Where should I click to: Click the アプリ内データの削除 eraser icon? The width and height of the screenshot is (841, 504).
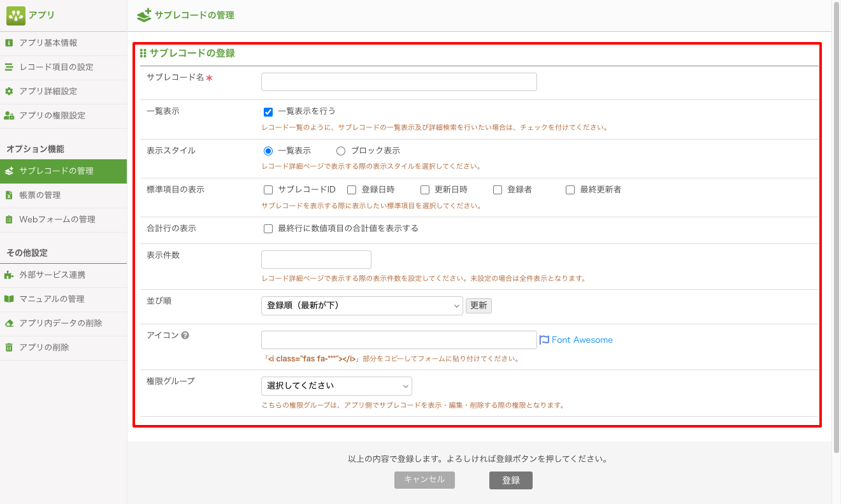point(9,323)
